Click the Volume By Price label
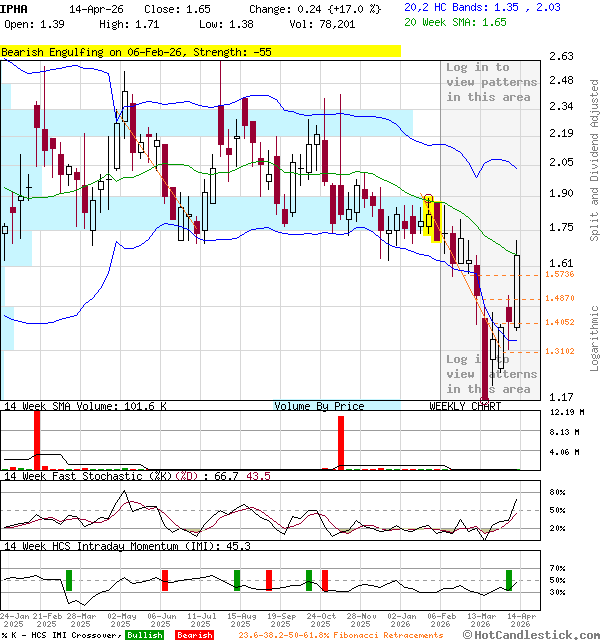Image resolution: width=600 pixels, height=640 pixels. (x=320, y=406)
